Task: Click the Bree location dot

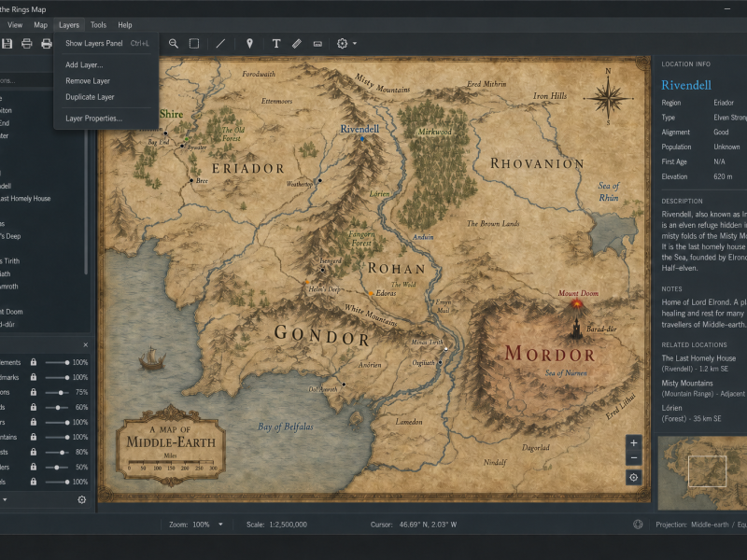Action: [191, 180]
